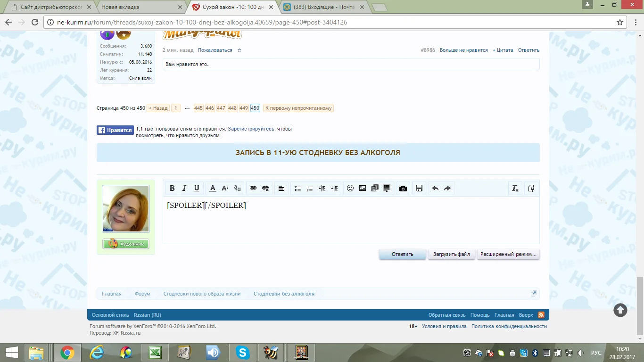Insert an ordered numbered list

click(310, 188)
